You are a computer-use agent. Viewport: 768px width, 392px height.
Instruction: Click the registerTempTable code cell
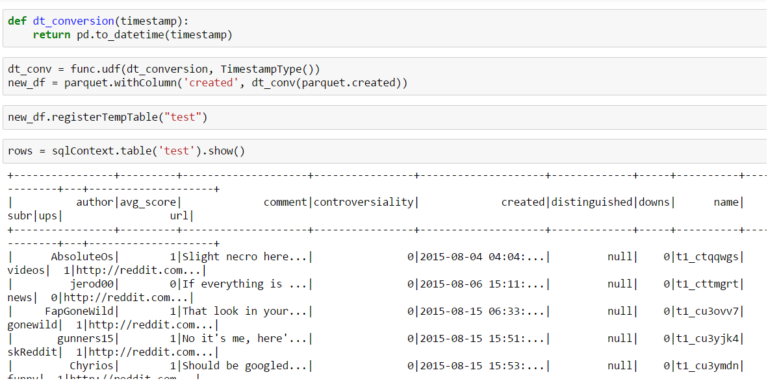coord(384,117)
